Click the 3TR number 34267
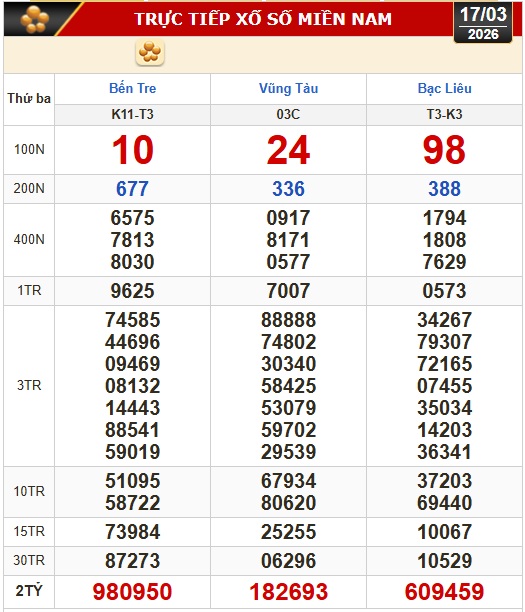This screenshot has height=612, width=525. pos(445,320)
